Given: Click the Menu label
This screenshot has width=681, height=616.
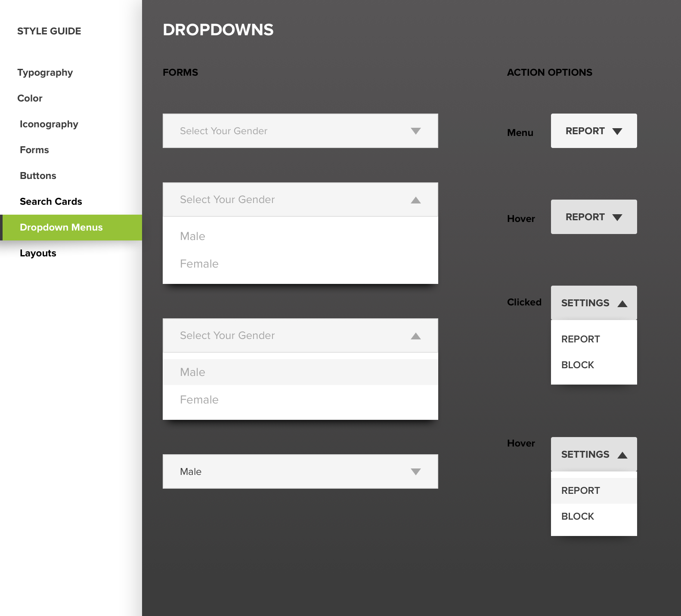Looking at the screenshot, I should pos(520,132).
